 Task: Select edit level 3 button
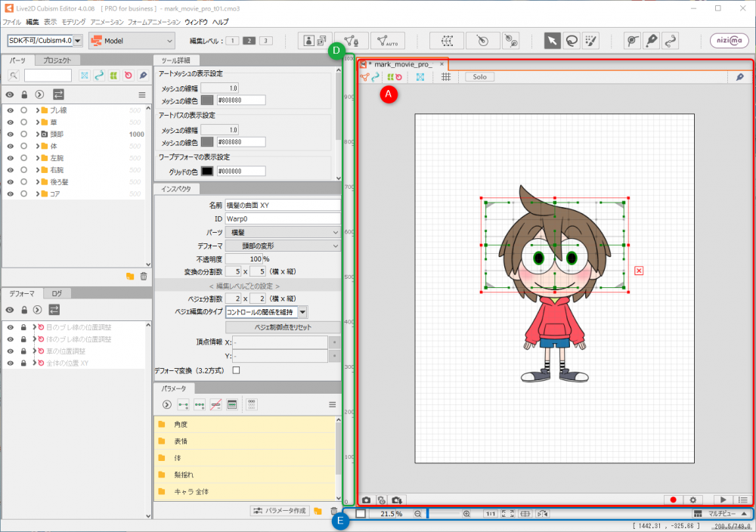point(265,41)
